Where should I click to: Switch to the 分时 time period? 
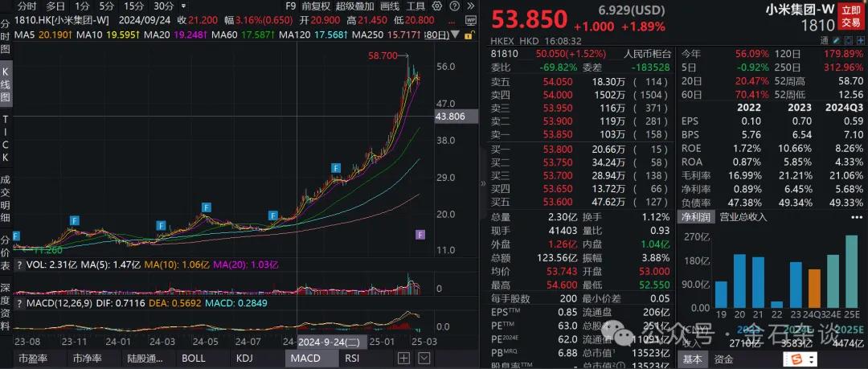tap(27, 6)
